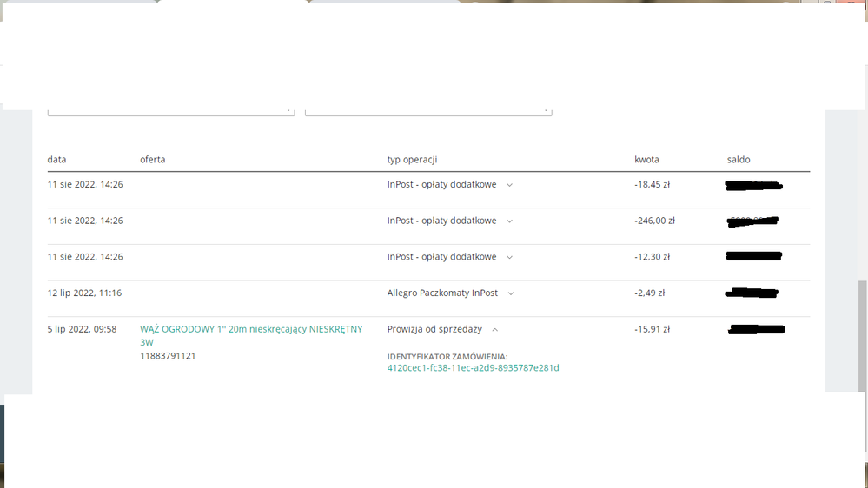The width and height of the screenshot is (868, 488).
Task: Open the filter dropdown above the data column
Action: point(170,110)
